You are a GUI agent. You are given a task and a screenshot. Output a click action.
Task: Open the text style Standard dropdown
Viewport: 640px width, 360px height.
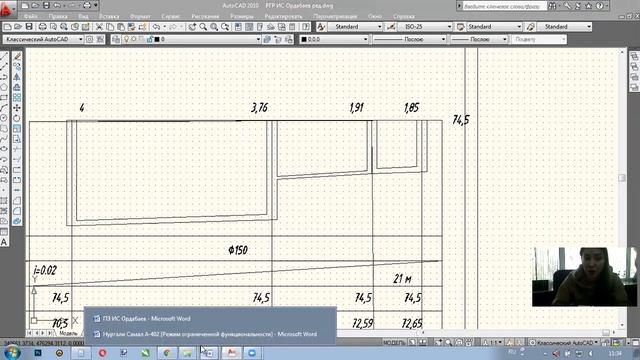tap(354, 27)
